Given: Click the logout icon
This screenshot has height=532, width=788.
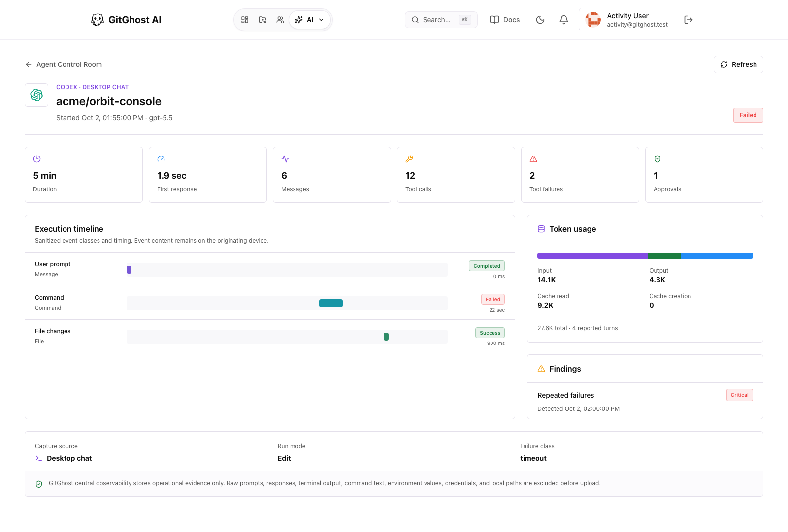Looking at the screenshot, I should click(689, 20).
